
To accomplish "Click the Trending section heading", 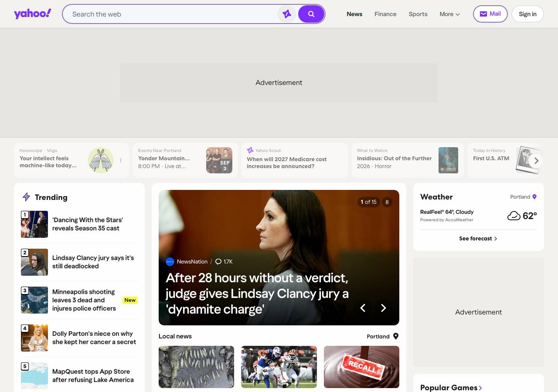I will click(51, 197).
